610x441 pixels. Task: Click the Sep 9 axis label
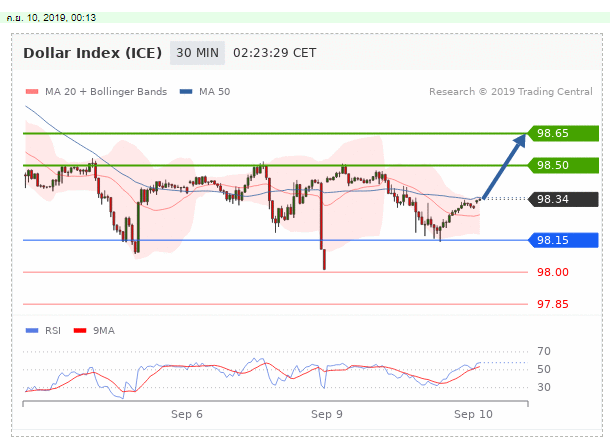(x=327, y=414)
